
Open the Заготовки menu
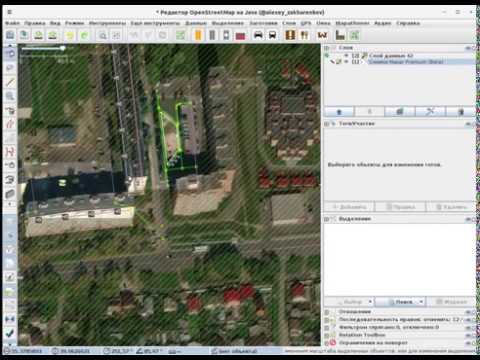pyautogui.click(x=263, y=23)
